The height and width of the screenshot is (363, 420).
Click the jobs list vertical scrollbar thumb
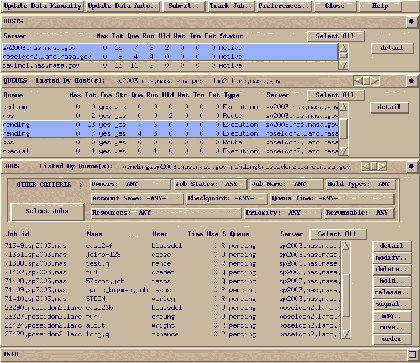[x=346, y=295]
